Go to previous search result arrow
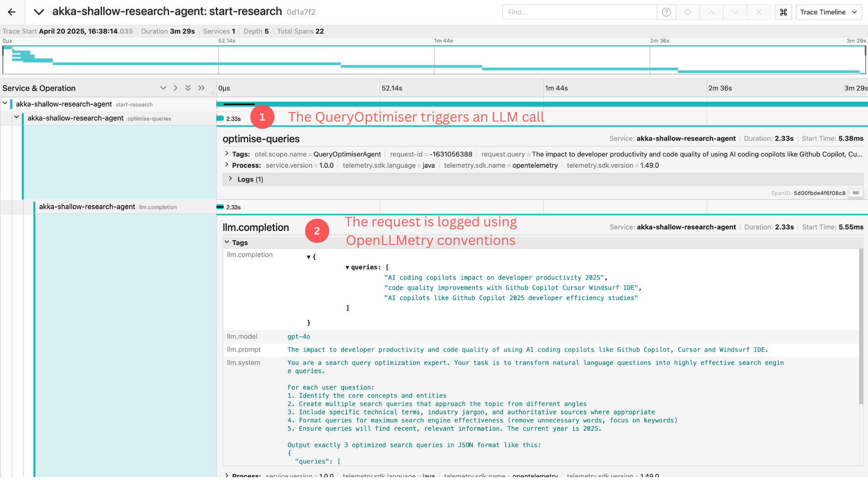The height and width of the screenshot is (488, 868). pos(711,12)
